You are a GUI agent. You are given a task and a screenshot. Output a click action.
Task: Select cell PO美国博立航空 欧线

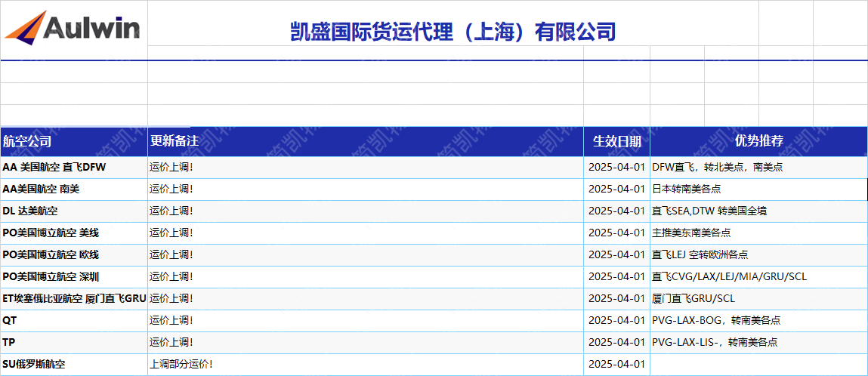point(74,255)
